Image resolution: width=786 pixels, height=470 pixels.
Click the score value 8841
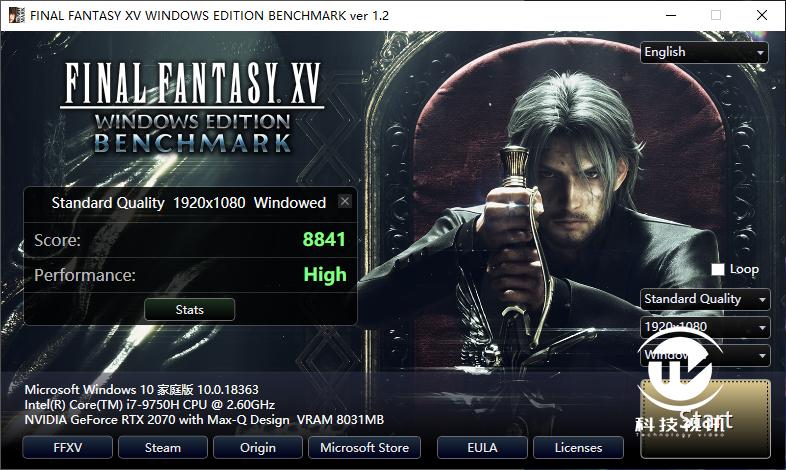click(324, 240)
